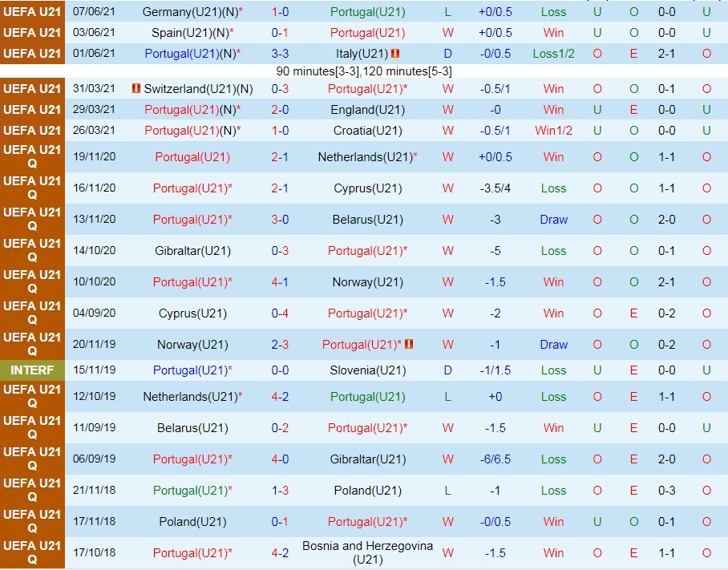
Task: Open Slovenia(U21) team link
Action: click(368, 370)
